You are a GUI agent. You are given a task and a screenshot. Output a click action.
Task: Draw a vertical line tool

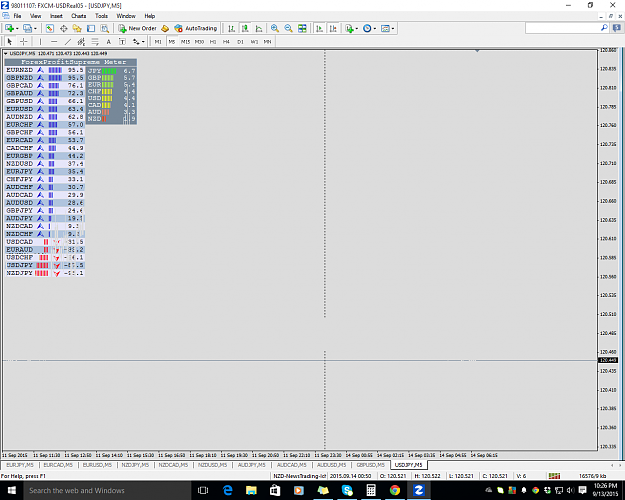click(x=40, y=41)
